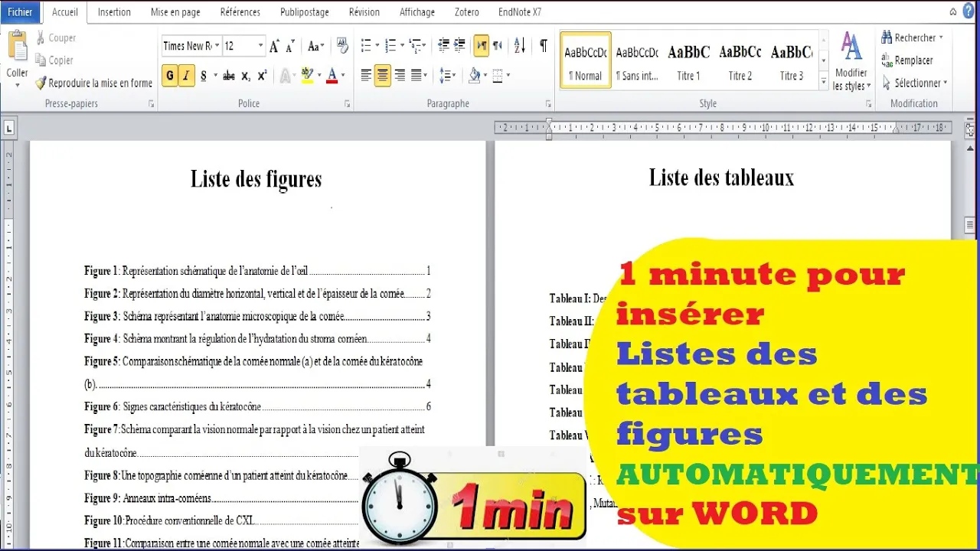980x551 pixels.
Task: Click the text effects glowing A
Action: point(285,75)
